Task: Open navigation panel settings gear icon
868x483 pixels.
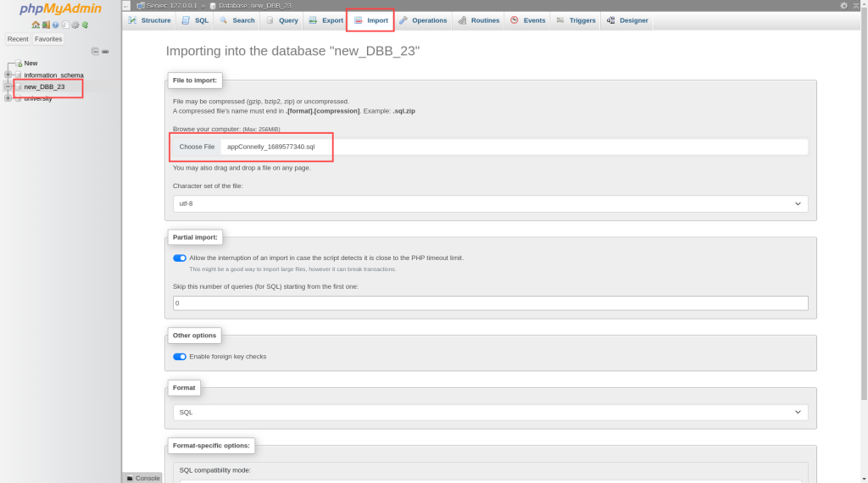Action: (75, 25)
